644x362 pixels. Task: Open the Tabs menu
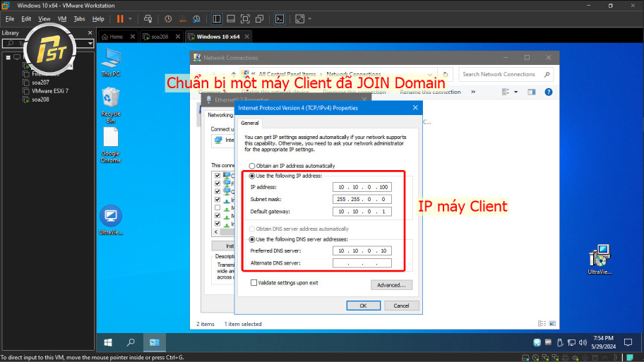[79, 19]
